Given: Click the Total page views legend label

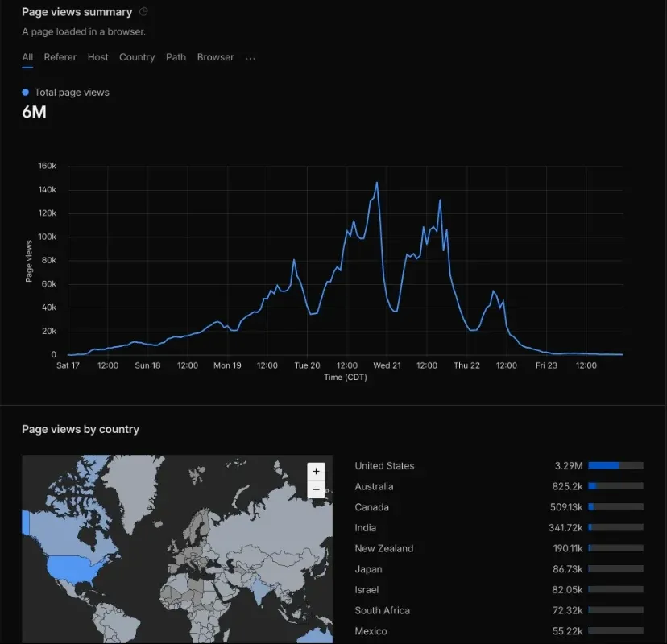Looking at the screenshot, I should [72, 93].
